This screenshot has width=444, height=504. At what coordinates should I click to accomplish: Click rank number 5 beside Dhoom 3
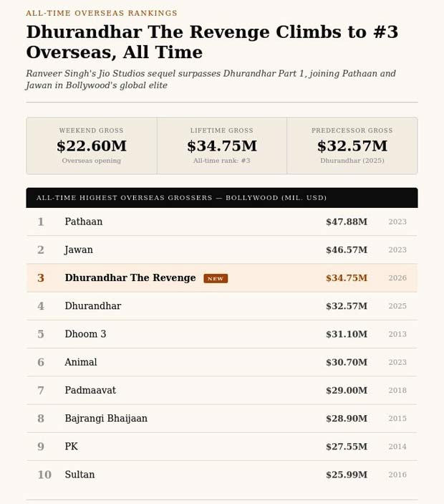(x=41, y=334)
